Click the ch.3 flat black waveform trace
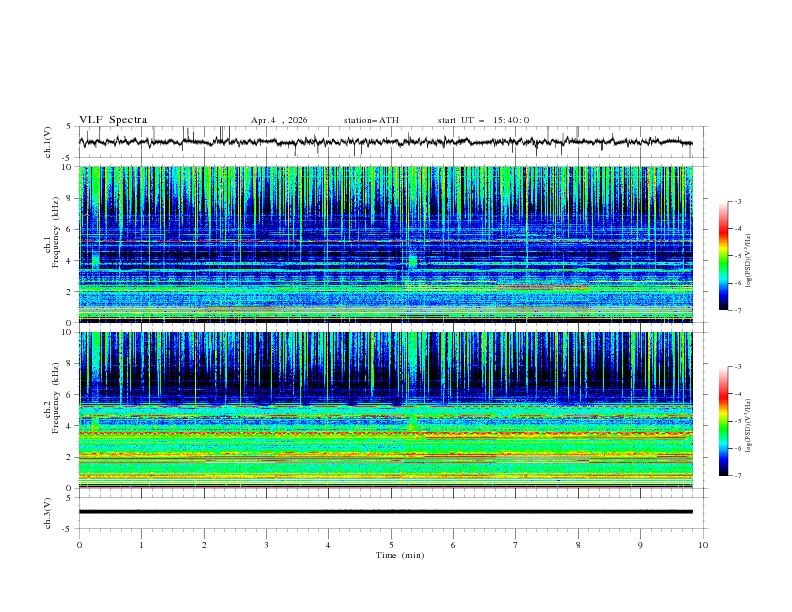792x612 pixels. point(386,512)
